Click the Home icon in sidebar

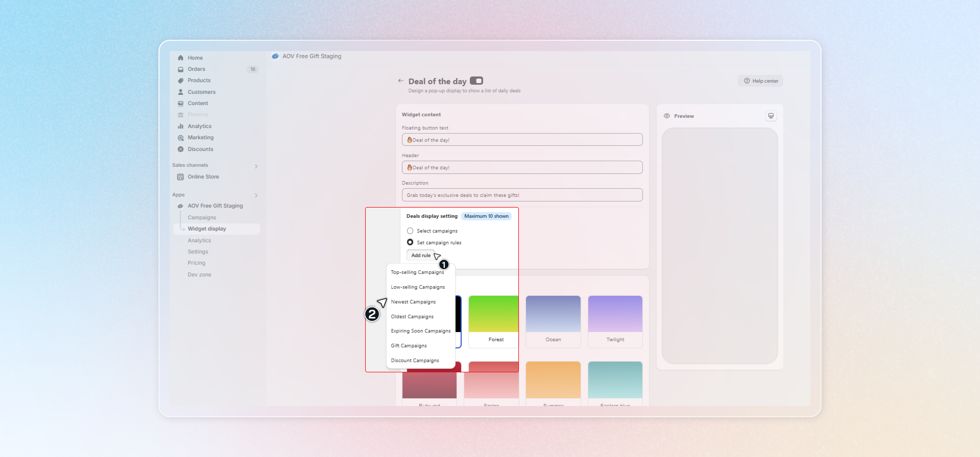[181, 58]
